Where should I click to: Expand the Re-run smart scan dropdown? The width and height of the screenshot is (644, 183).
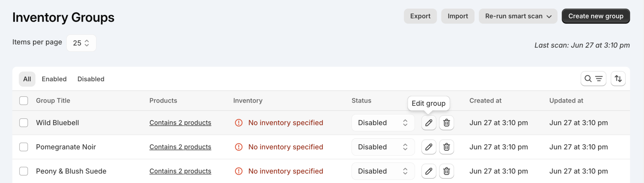pyautogui.click(x=518, y=16)
